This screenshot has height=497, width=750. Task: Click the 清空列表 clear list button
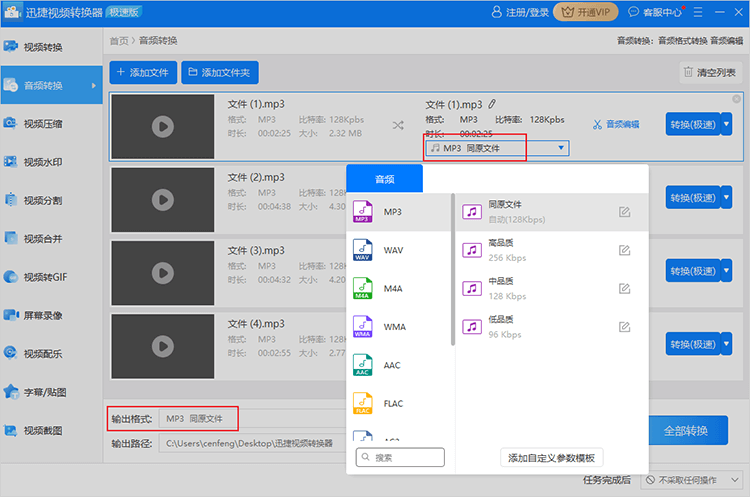[710, 73]
